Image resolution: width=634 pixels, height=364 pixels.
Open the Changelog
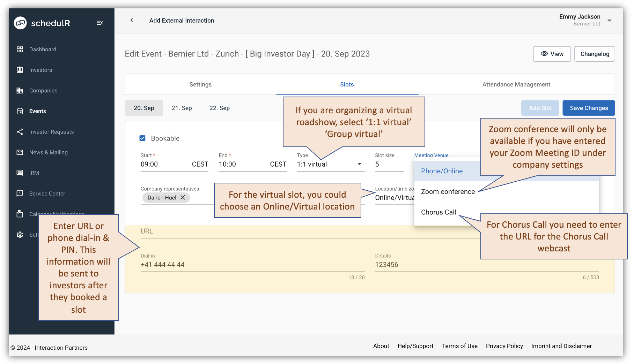(x=595, y=54)
